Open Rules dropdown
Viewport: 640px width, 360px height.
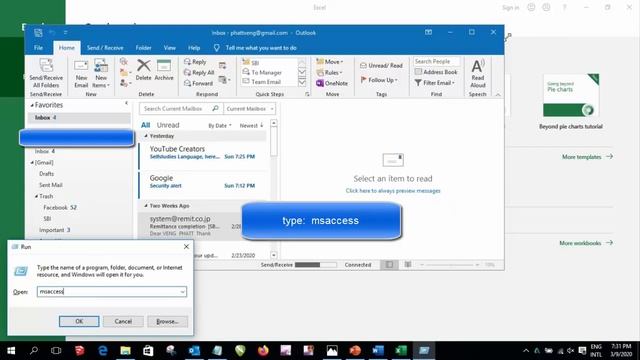point(329,72)
